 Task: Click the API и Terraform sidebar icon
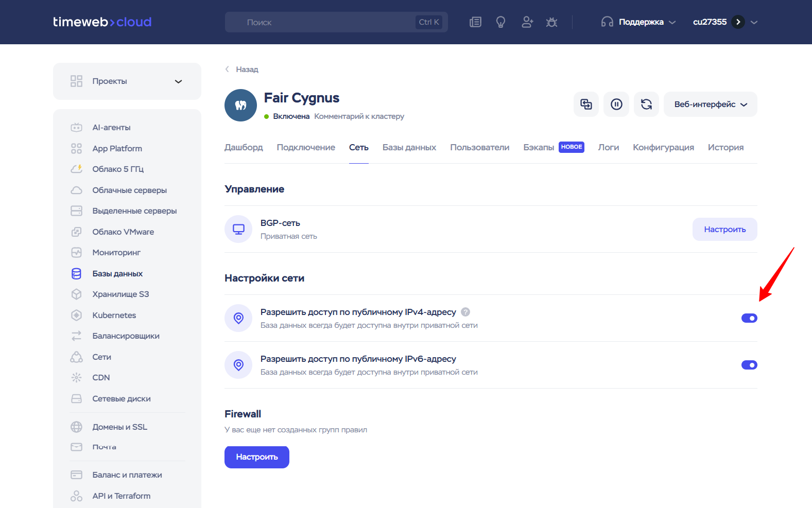point(76,496)
